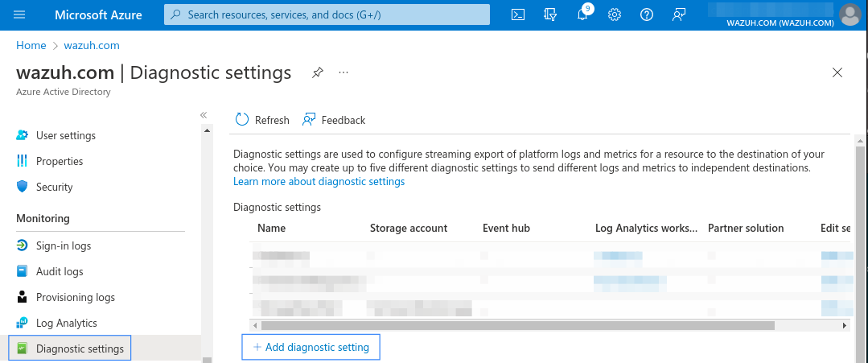
Task: Select Diagnostic settings menu item
Action: [70, 349]
